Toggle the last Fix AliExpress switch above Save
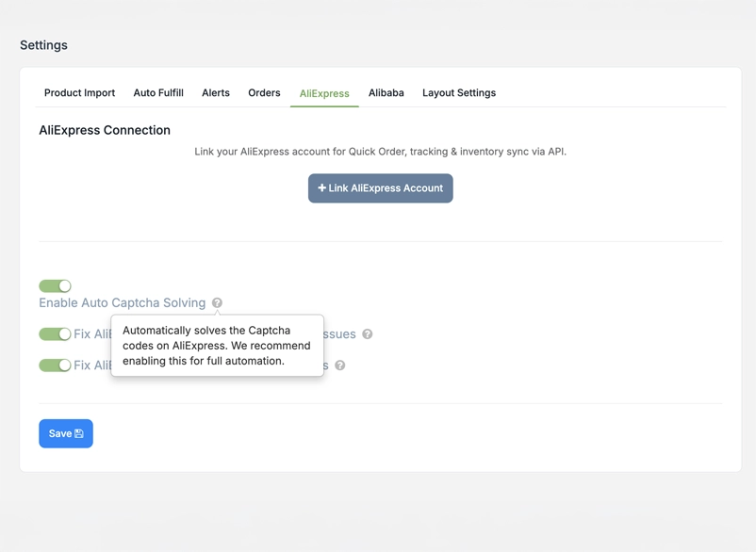 click(x=55, y=365)
